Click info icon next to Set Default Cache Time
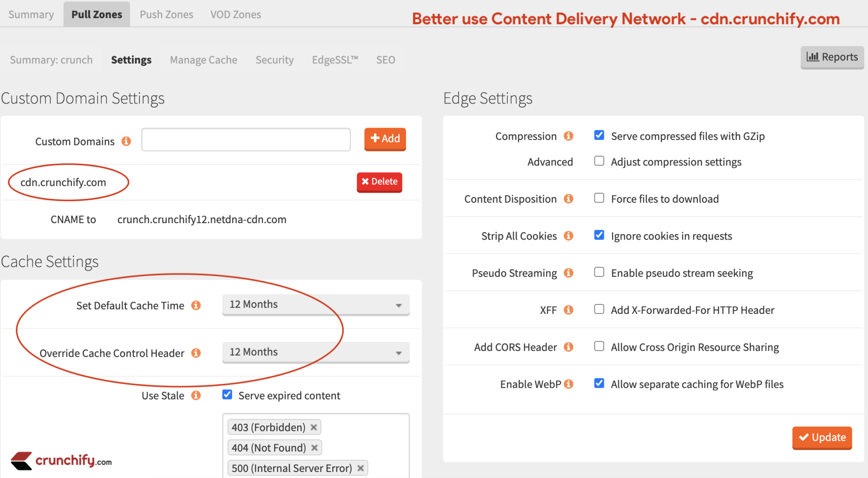The width and height of the screenshot is (868, 478). click(x=195, y=305)
